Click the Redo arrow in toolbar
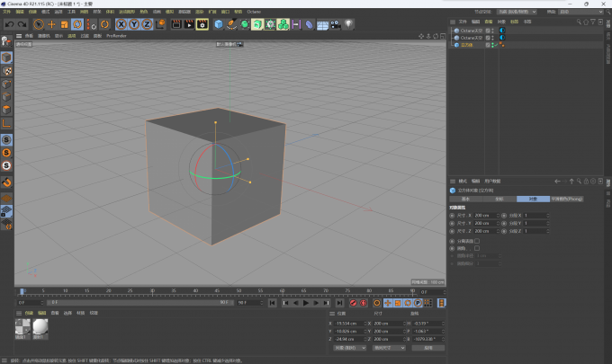 (22, 24)
